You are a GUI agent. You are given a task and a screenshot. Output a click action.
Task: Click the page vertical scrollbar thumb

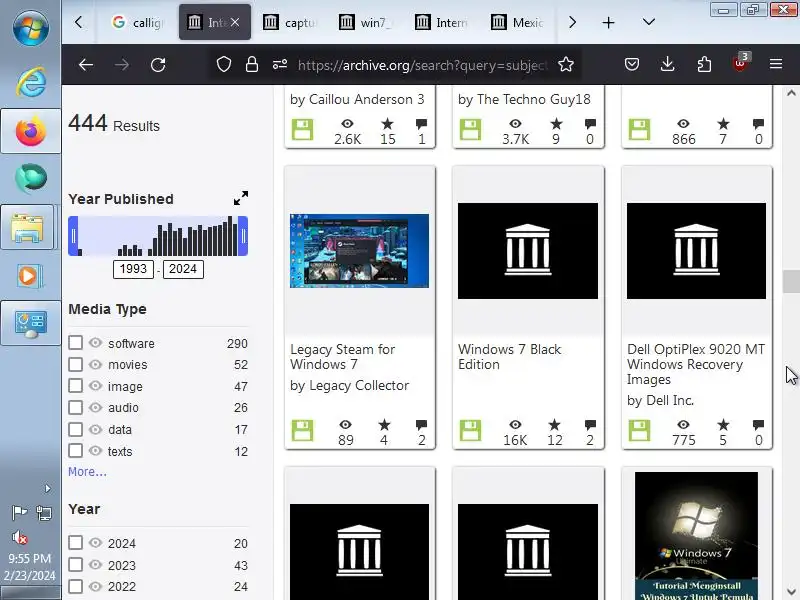click(x=791, y=281)
